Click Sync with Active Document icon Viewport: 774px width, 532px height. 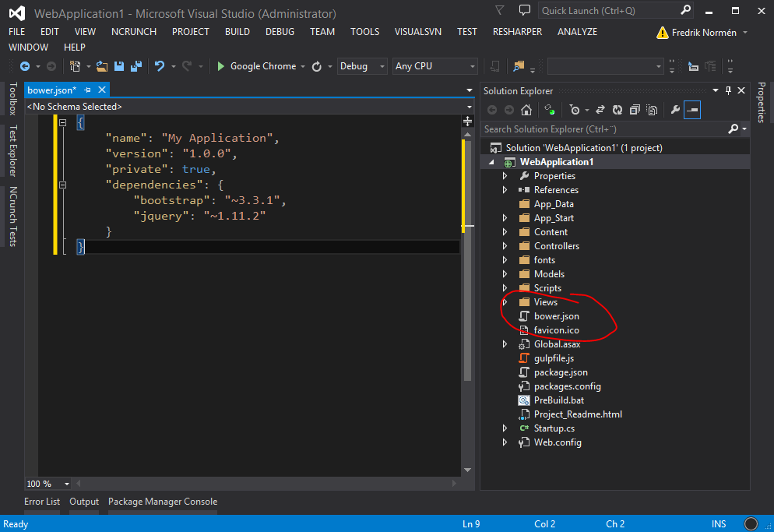point(600,110)
